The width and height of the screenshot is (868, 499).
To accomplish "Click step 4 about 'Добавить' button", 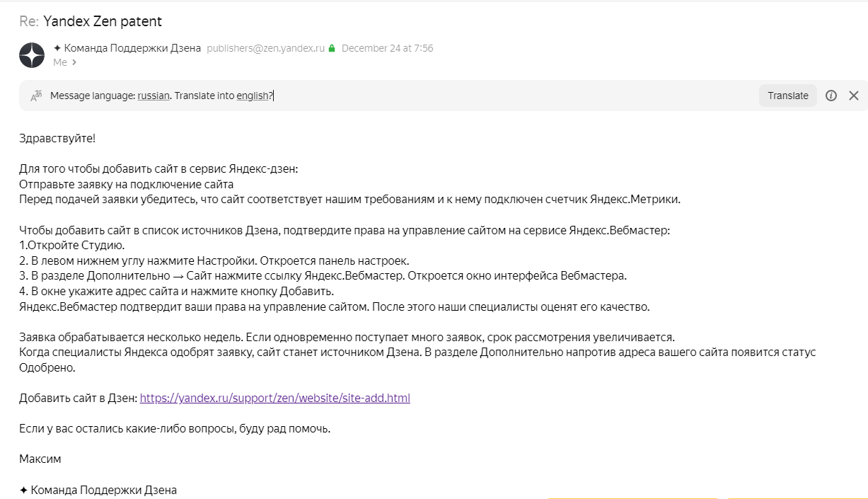I will [176, 291].
